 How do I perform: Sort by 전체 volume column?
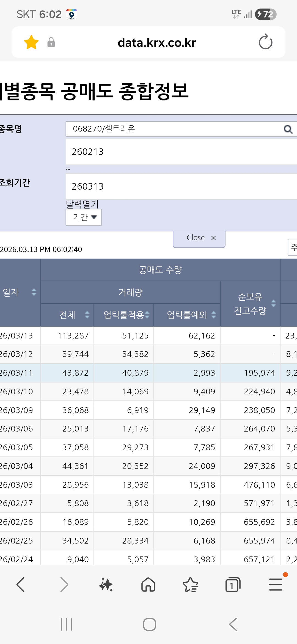click(x=87, y=315)
